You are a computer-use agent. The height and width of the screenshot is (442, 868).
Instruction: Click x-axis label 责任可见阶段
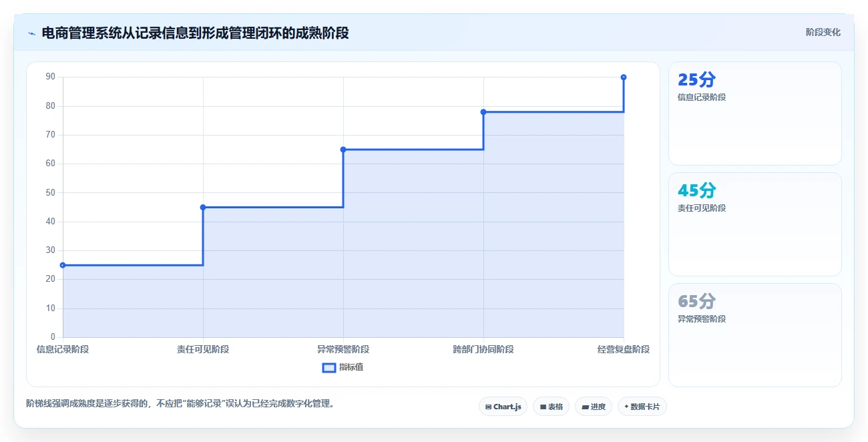(x=203, y=349)
